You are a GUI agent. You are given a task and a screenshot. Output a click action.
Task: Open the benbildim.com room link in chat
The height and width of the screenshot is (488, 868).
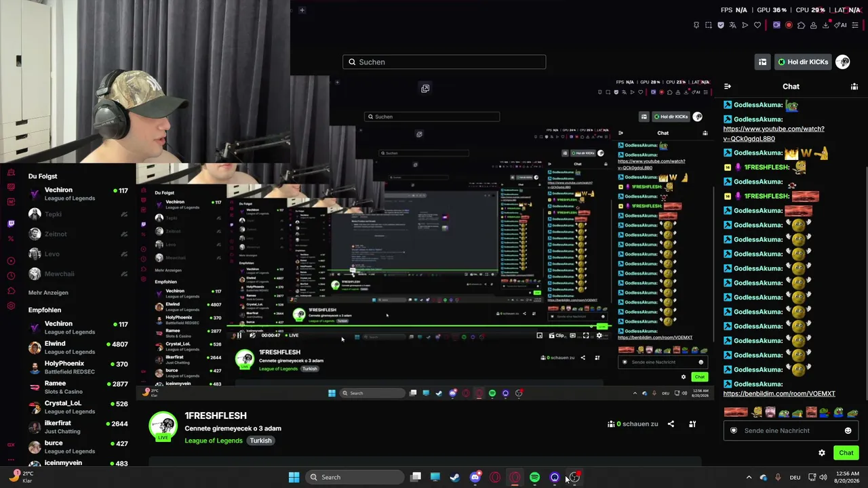[x=779, y=394]
